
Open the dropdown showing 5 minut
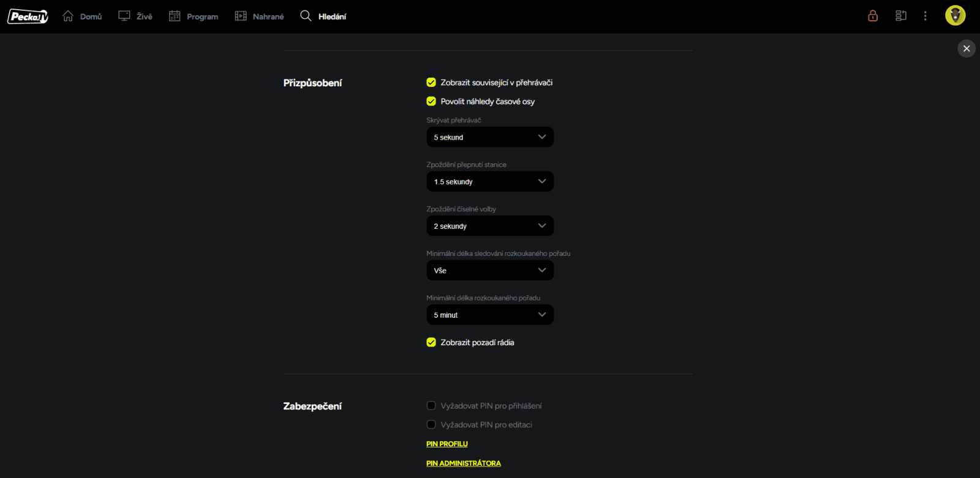[x=490, y=315]
